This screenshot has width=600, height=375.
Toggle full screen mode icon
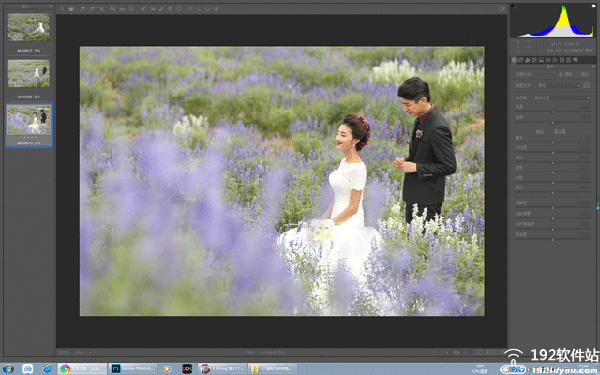pyautogui.click(x=502, y=9)
